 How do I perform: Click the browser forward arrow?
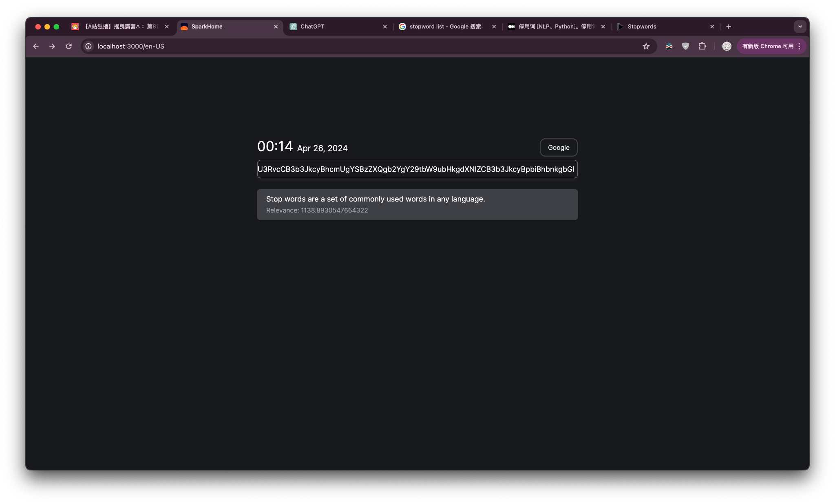52,46
